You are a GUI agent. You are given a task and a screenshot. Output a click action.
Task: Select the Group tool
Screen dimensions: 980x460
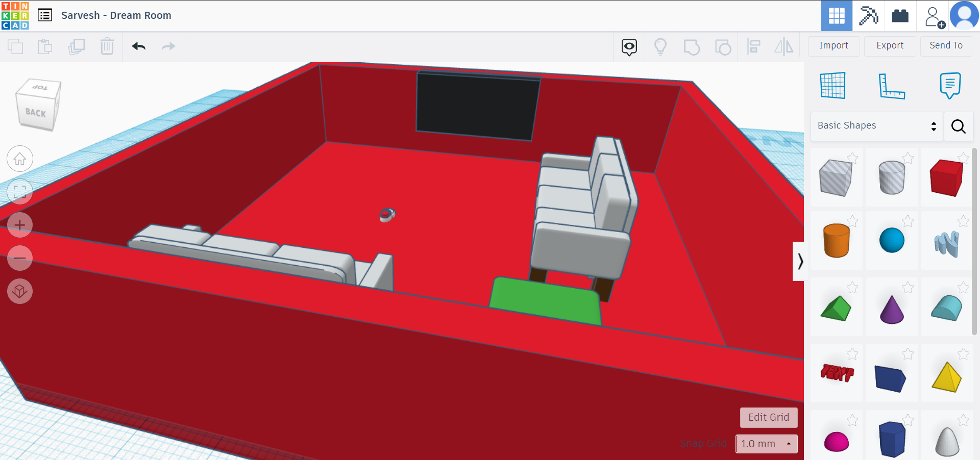[692, 46]
